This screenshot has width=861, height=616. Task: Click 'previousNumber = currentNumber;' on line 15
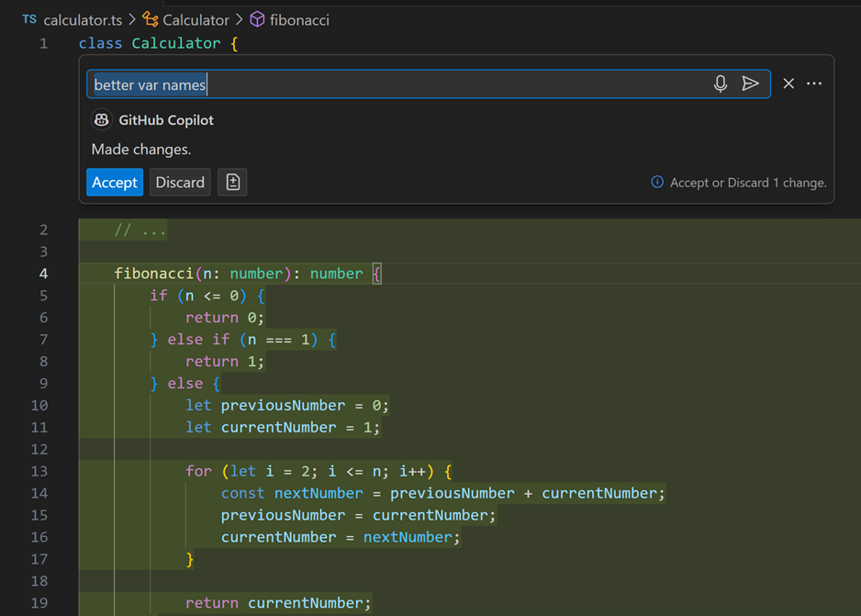[x=359, y=516]
